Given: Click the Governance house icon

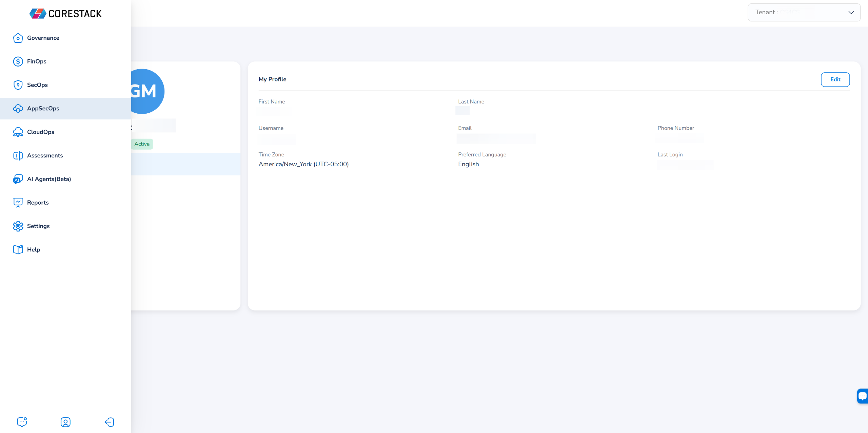Looking at the screenshot, I should coord(18,38).
